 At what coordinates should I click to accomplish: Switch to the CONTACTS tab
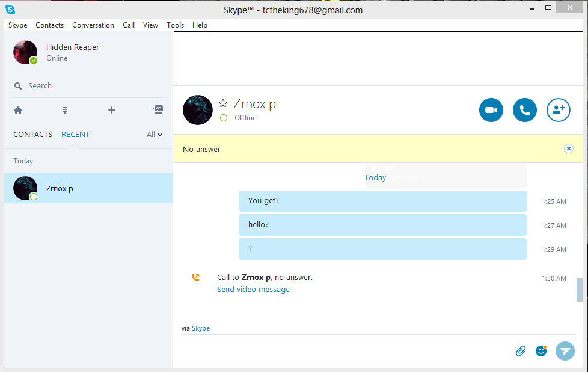pos(32,134)
